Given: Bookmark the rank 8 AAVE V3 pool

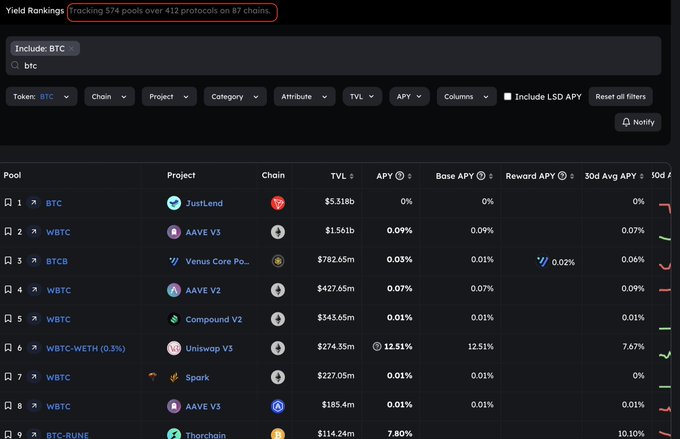Looking at the screenshot, I should coord(8,406).
